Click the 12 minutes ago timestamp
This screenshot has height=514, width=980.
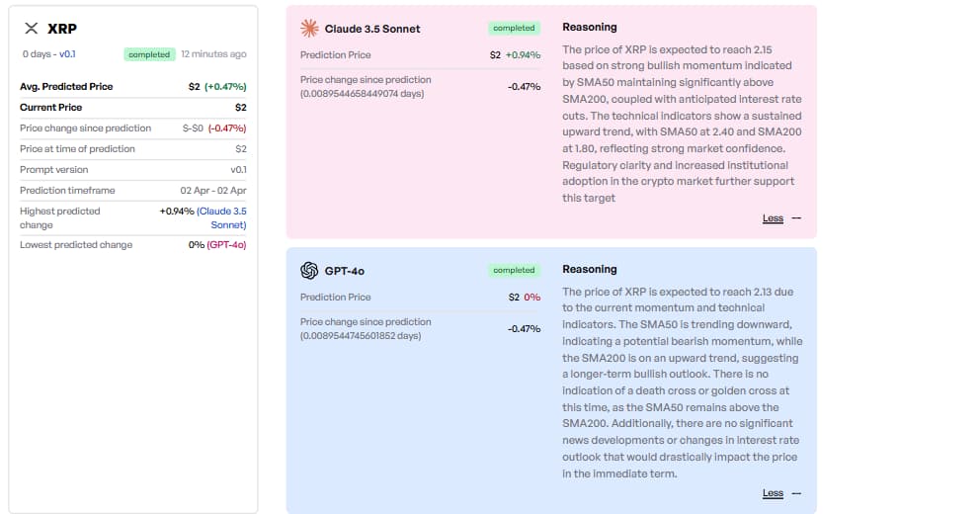tap(213, 54)
